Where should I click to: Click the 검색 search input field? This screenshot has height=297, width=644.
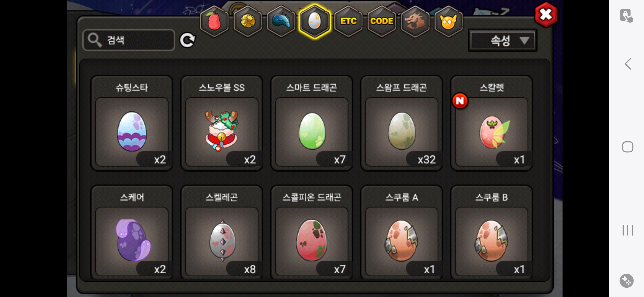[129, 40]
